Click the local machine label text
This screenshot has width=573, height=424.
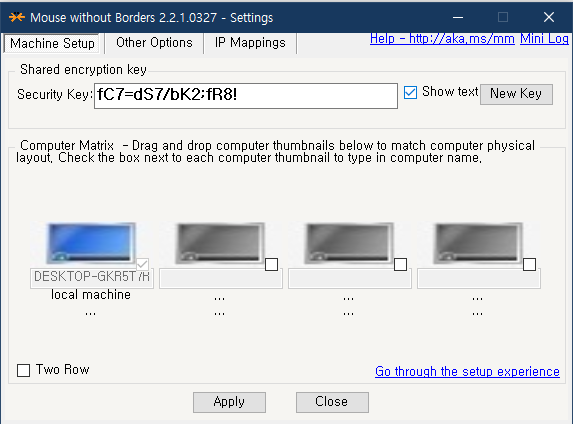click(91, 295)
